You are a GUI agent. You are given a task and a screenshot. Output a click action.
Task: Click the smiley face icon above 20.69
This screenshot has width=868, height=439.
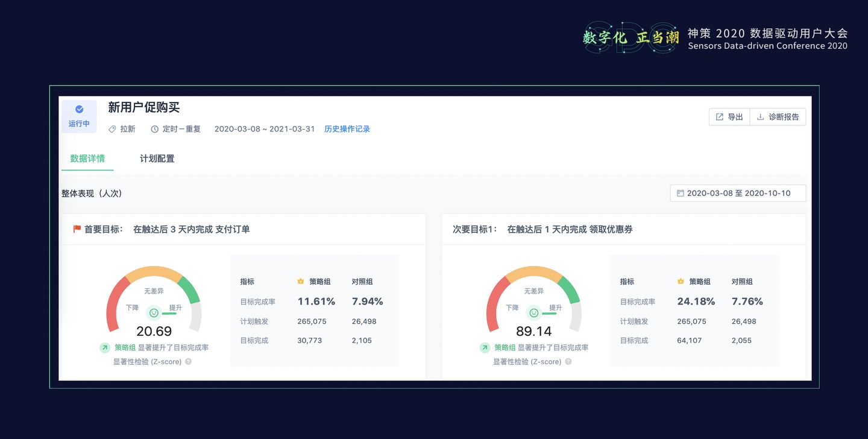[x=154, y=313]
